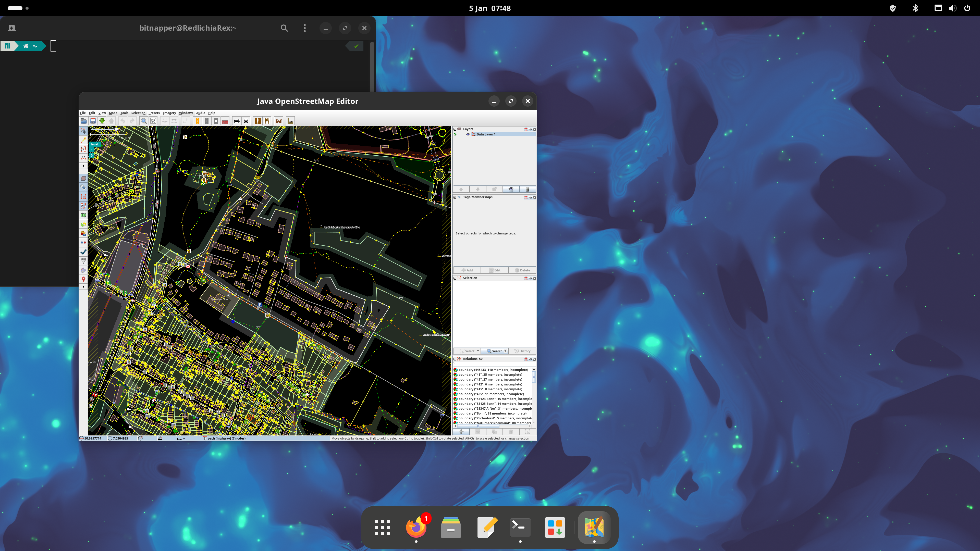Image resolution: width=980 pixels, height=551 pixels.
Task: Collapse the Relations panel
Action: point(455,359)
